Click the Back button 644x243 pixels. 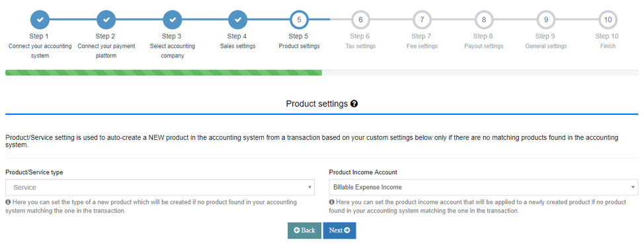[304, 230]
